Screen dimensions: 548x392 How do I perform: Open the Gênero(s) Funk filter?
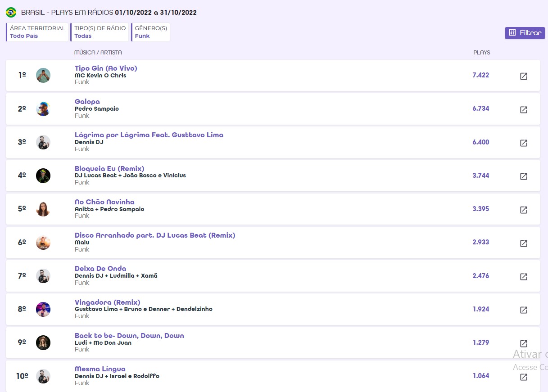(151, 32)
